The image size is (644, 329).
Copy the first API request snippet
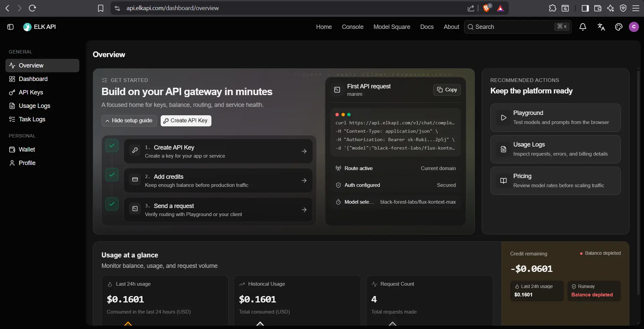[x=447, y=90]
